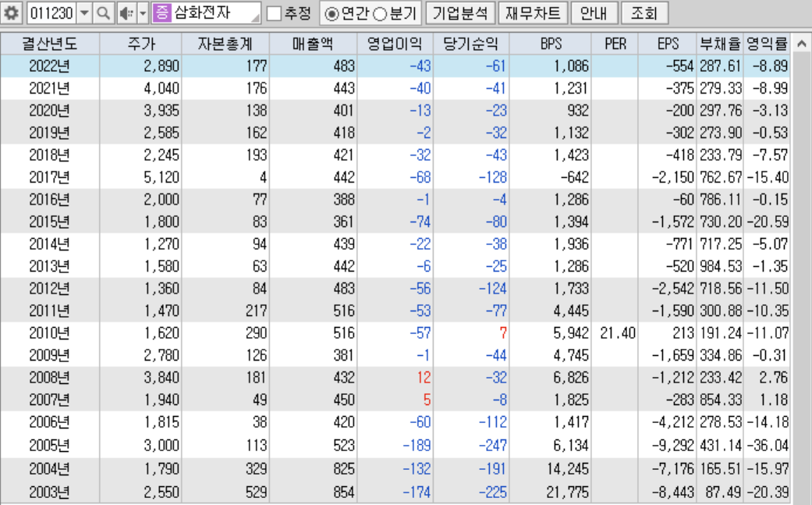The height and width of the screenshot is (505, 812).
Task: Select the 2006년 row
Action: pos(395,422)
